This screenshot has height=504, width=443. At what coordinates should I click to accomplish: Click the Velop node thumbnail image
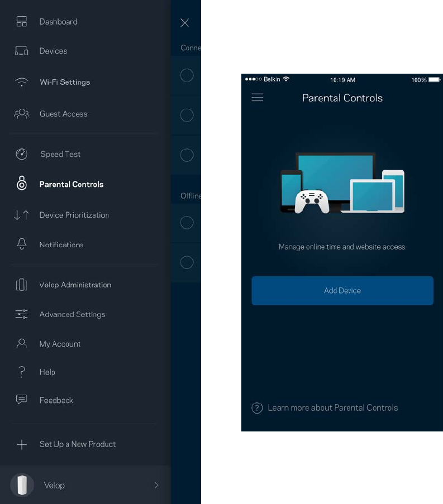[x=22, y=485]
